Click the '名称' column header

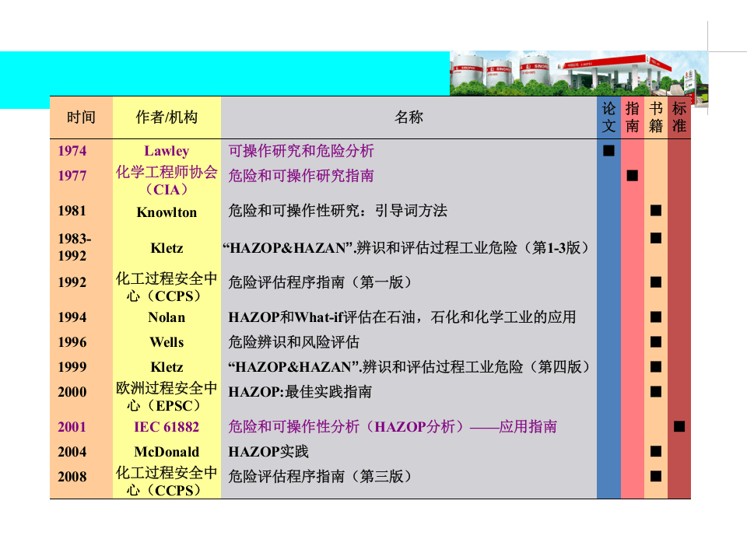coord(409,117)
